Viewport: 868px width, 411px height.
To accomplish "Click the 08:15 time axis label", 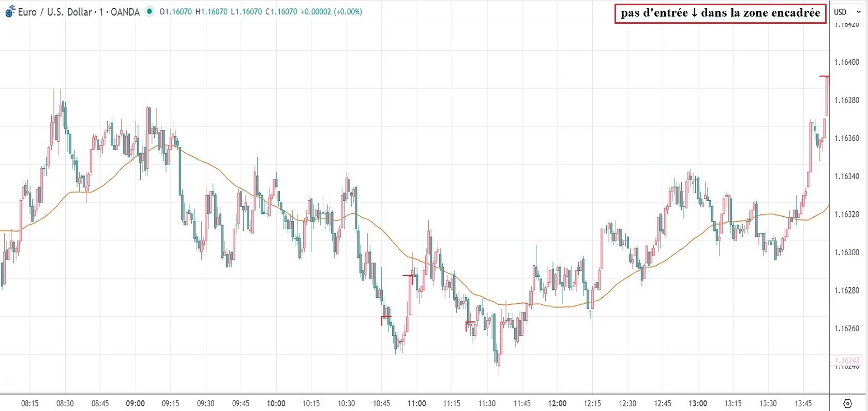I will point(30,404).
